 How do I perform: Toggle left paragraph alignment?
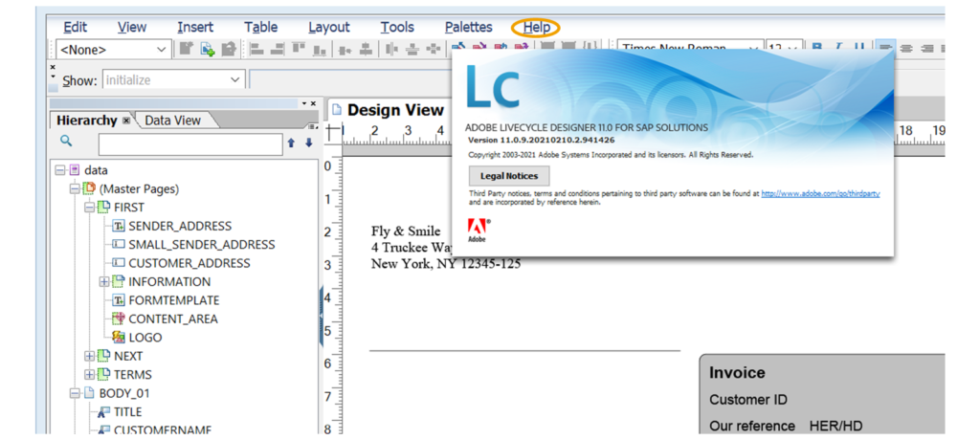885,48
